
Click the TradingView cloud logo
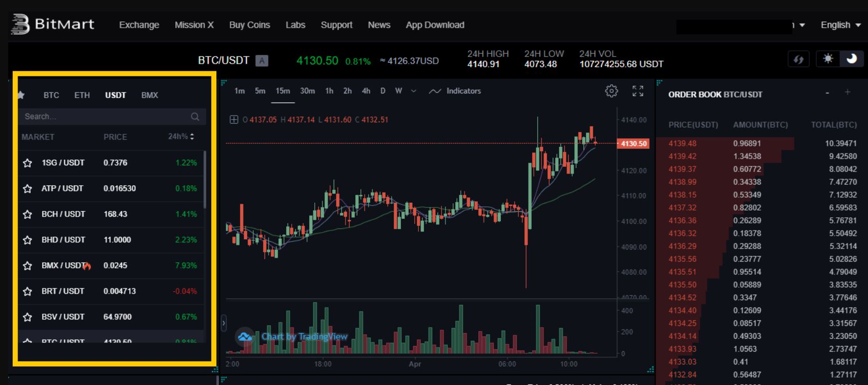[245, 337]
